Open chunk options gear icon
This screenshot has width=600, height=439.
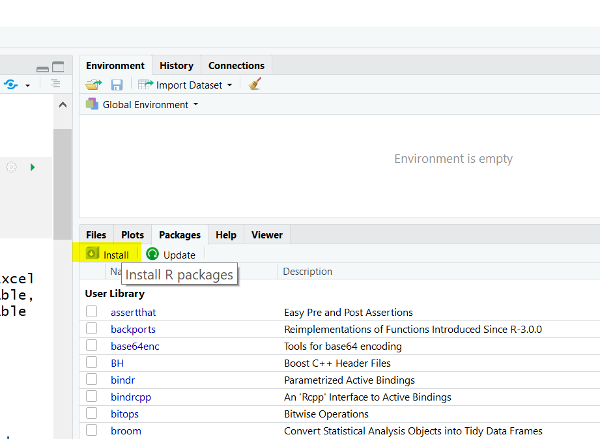click(12, 167)
